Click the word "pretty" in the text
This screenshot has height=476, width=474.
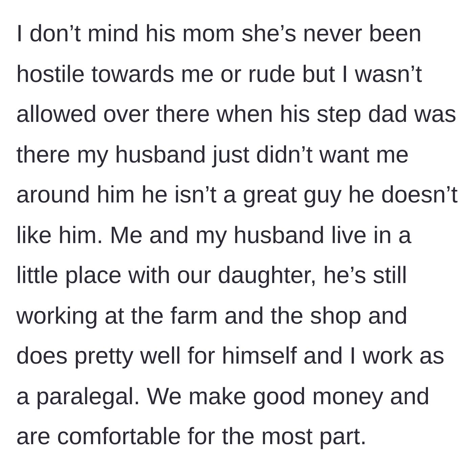(x=104, y=356)
